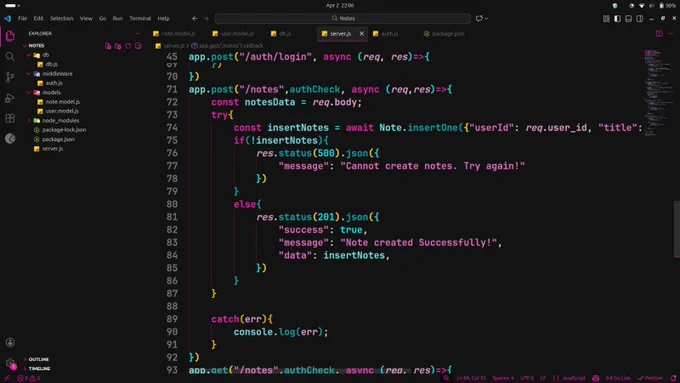
Task: Open errors and warnings count in status bar
Action: [29, 378]
